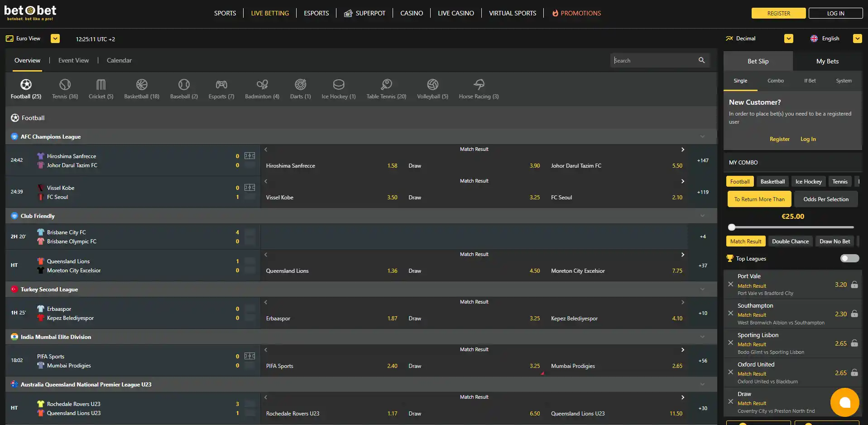Select the Ice Hockey puck icon

point(339,84)
